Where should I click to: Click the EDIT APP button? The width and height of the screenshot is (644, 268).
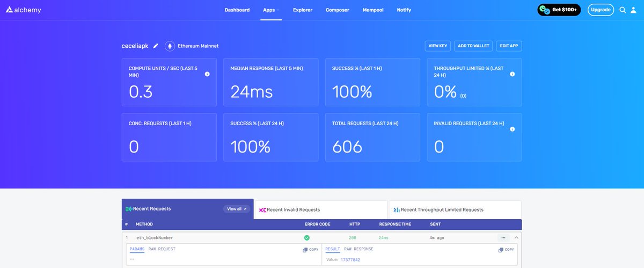tap(509, 46)
